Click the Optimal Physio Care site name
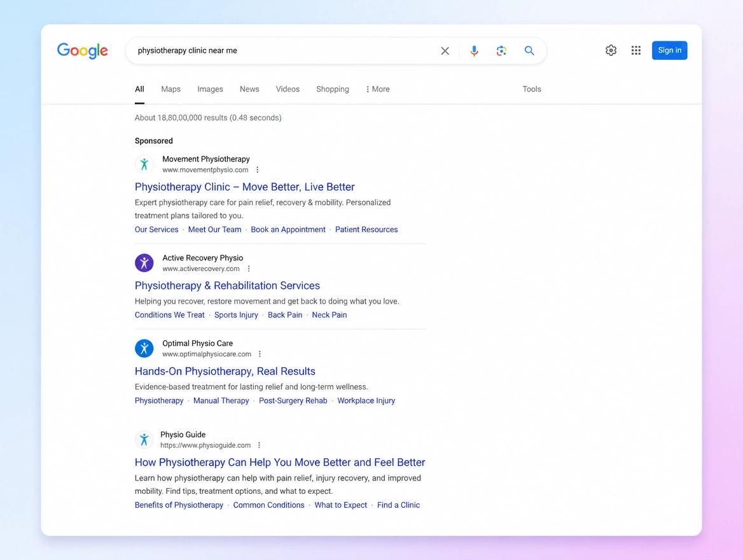The height and width of the screenshot is (560, 743). click(198, 343)
